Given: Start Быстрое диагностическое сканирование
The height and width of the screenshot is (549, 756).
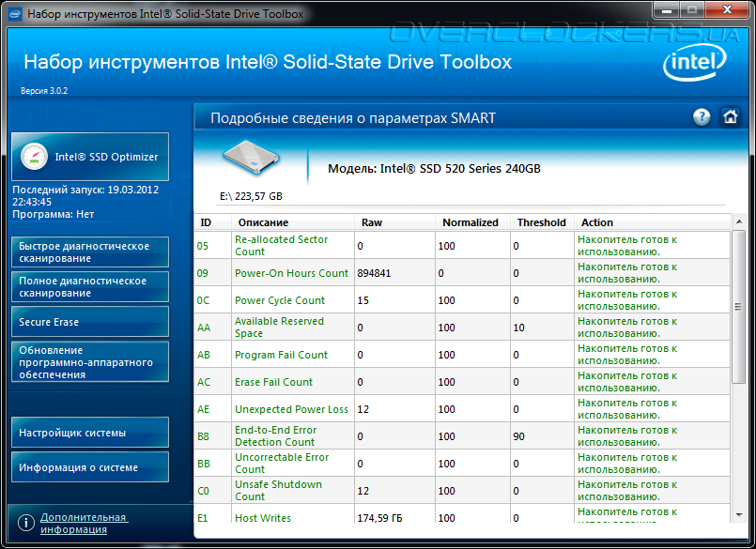Looking at the screenshot, I should coord(90,252).
